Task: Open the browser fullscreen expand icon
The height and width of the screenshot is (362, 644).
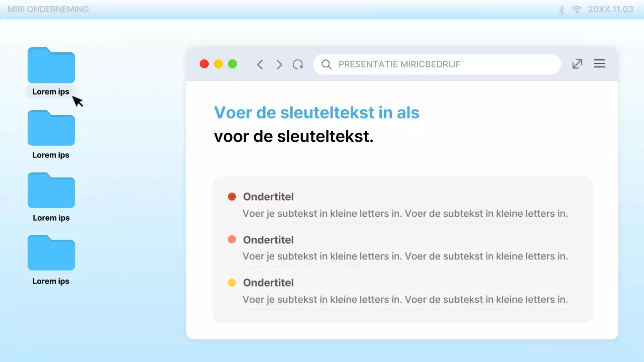Action: pos(577,64)
